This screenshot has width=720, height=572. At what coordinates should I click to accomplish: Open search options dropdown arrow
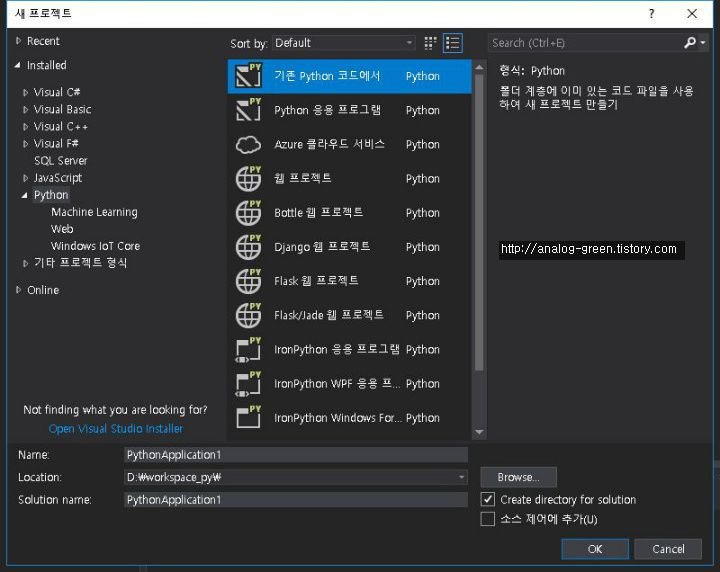tap(703, 43)
